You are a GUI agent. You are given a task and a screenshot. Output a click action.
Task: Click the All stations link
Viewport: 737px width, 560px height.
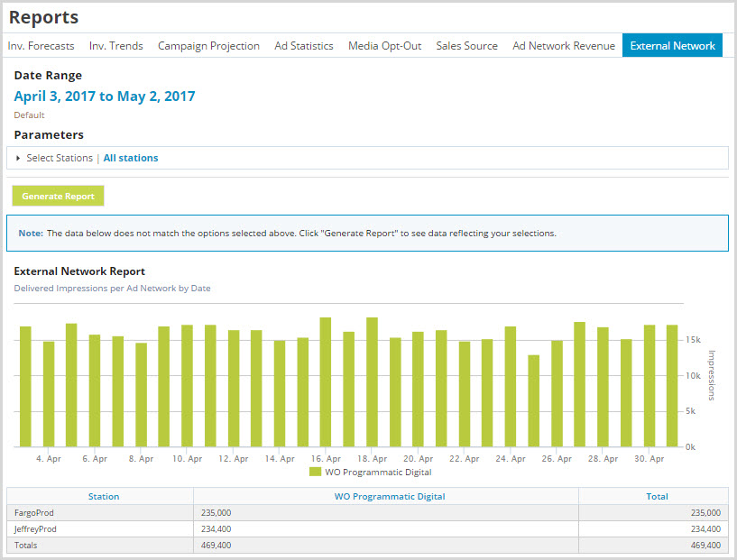coord(130,157)
